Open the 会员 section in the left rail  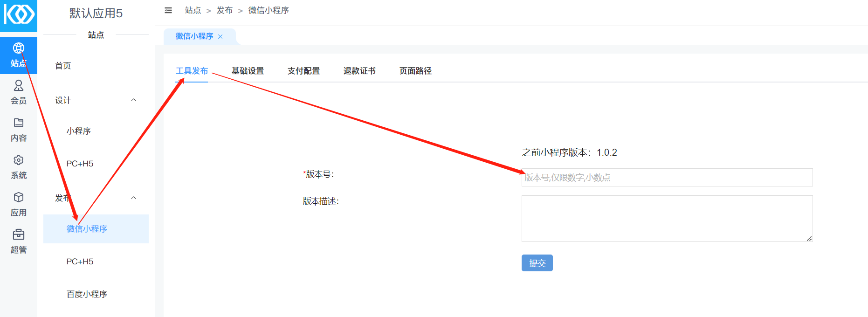pyautogui.click(x=19, y=92)
